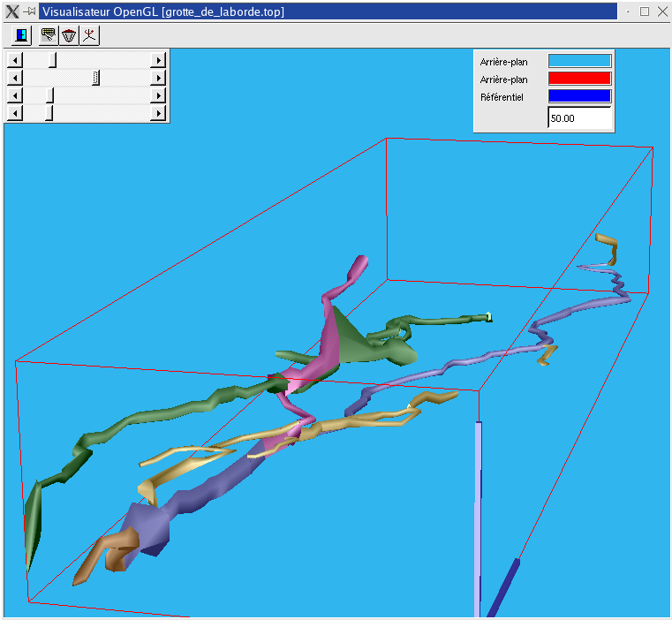
Task: Toggle the pushpin icon in title bar
Action: [29, 11]
